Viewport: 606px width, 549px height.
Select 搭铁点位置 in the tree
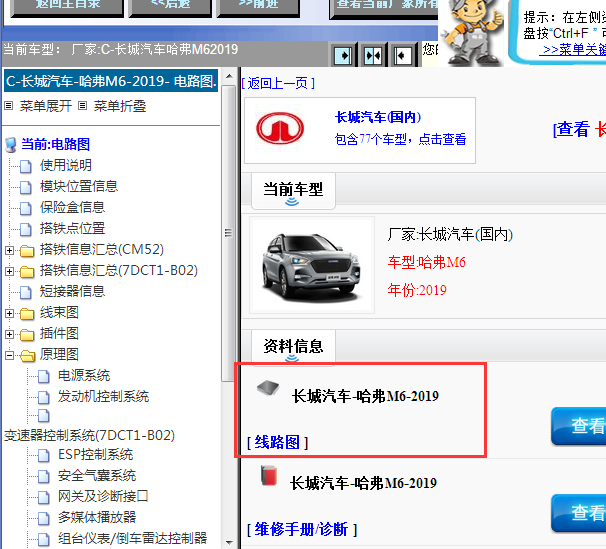(72, 228)
